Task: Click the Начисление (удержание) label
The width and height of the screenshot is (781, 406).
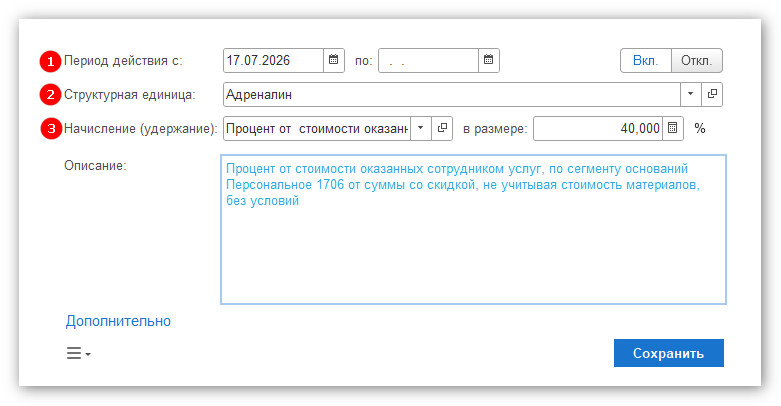Action: point(140,129)
